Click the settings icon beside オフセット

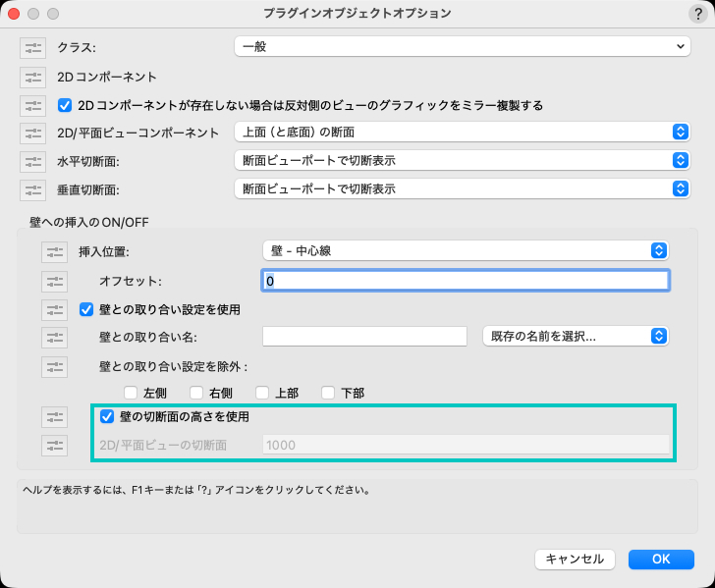point(55,282)
